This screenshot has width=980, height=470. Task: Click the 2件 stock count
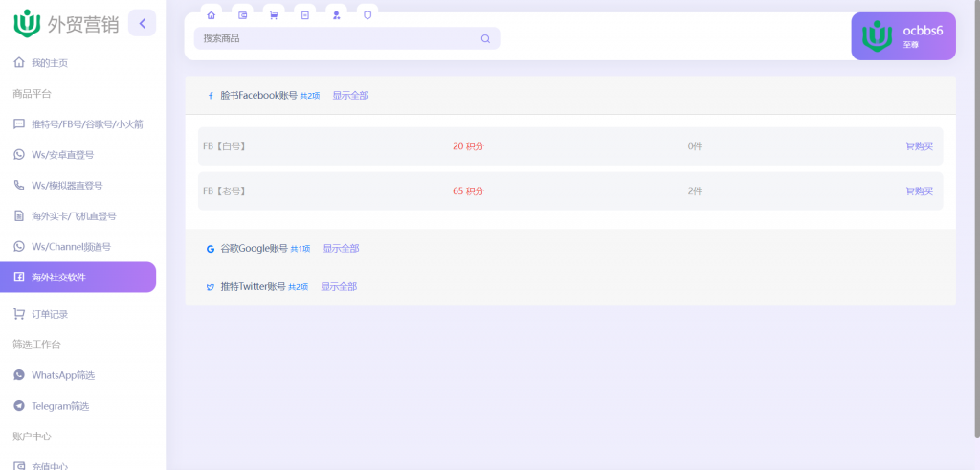[695, 191]
